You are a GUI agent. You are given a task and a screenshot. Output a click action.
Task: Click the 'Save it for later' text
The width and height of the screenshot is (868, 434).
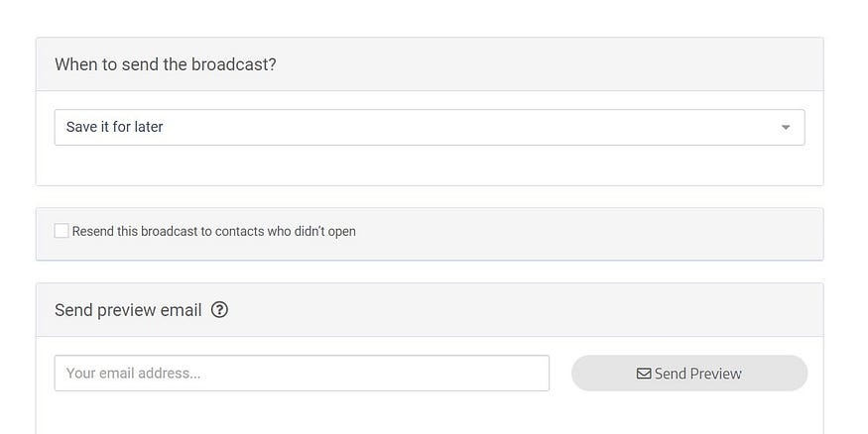point(115,127)
